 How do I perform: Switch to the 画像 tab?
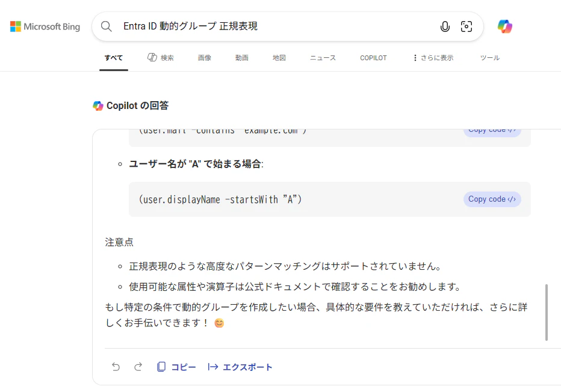pos(205,58)
